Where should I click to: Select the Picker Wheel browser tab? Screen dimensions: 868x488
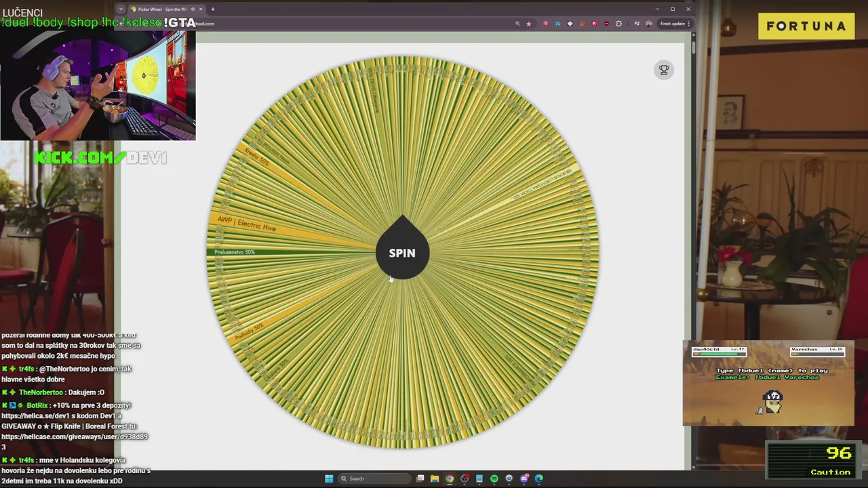click(167, 9)
